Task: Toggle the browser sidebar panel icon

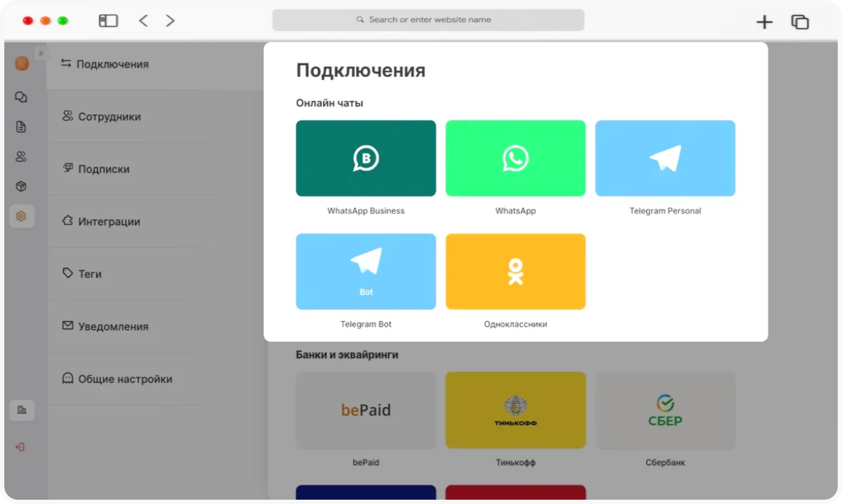Action: coord(108,20)
